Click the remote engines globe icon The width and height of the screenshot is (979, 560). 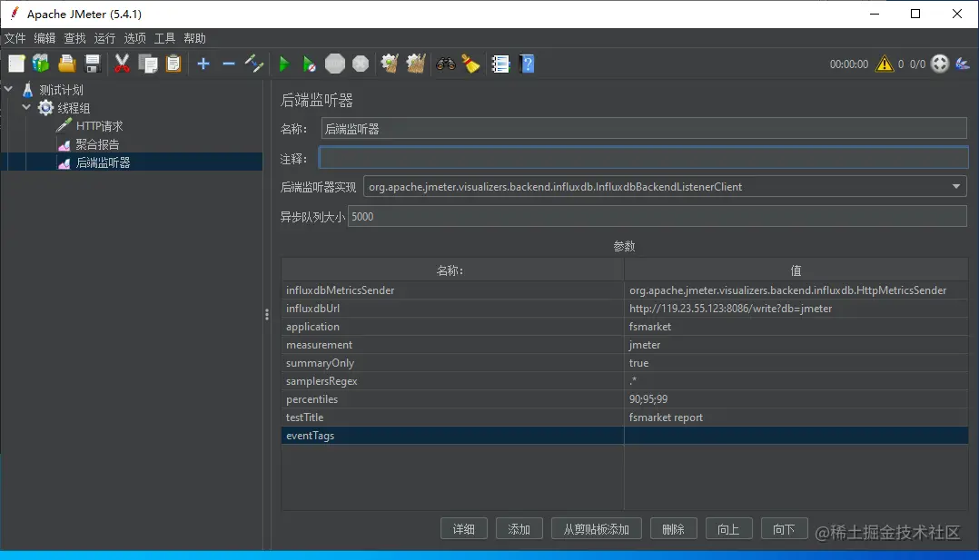940,64
